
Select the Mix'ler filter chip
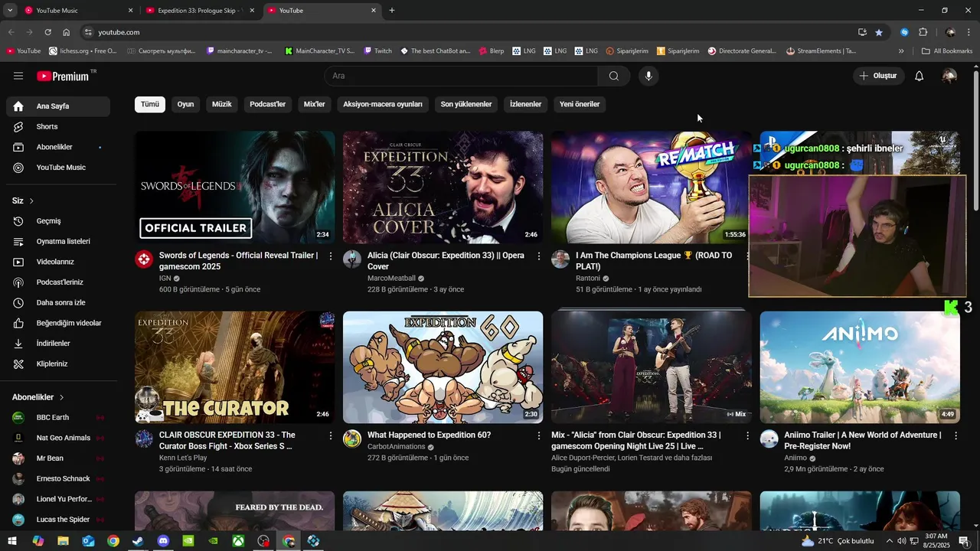(x=315, y=104)
